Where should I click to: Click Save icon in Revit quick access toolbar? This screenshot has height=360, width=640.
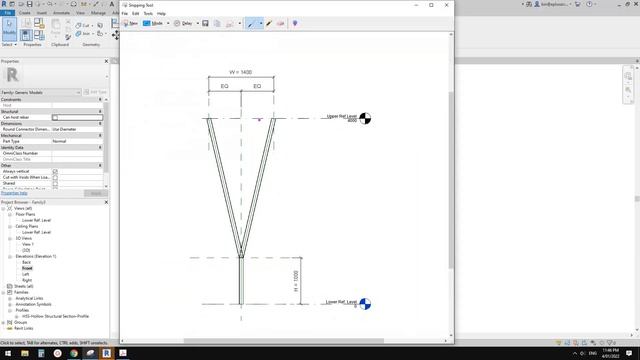(x=29, y=4)
